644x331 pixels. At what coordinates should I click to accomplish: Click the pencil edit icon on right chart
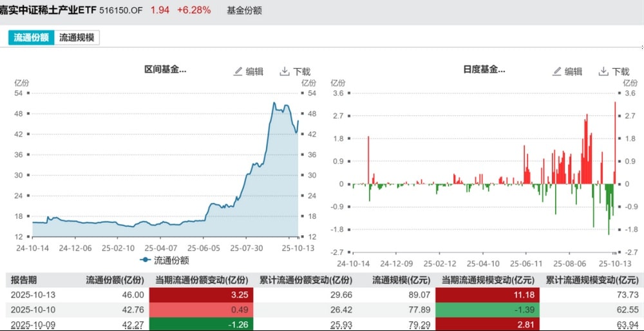tap(557, 71)
